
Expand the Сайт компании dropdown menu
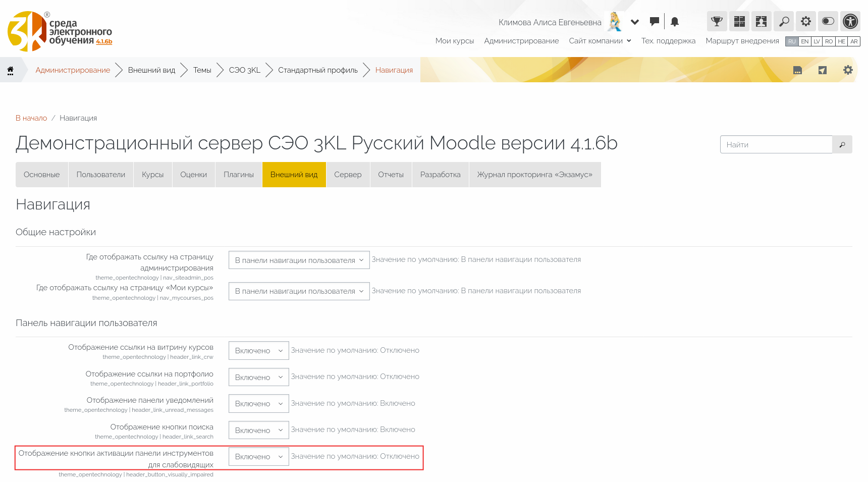[600, 41]
